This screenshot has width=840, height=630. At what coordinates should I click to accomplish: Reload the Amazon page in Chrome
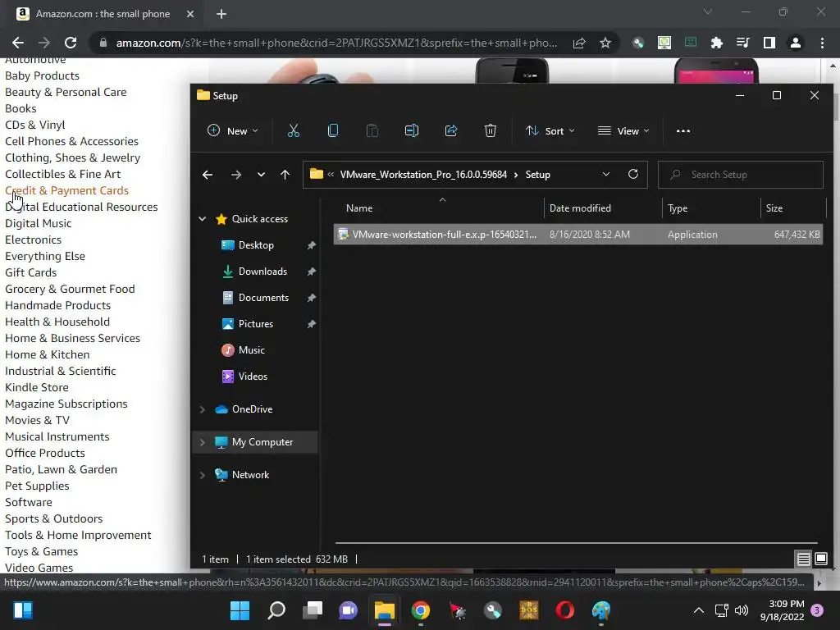pos(71,43)
